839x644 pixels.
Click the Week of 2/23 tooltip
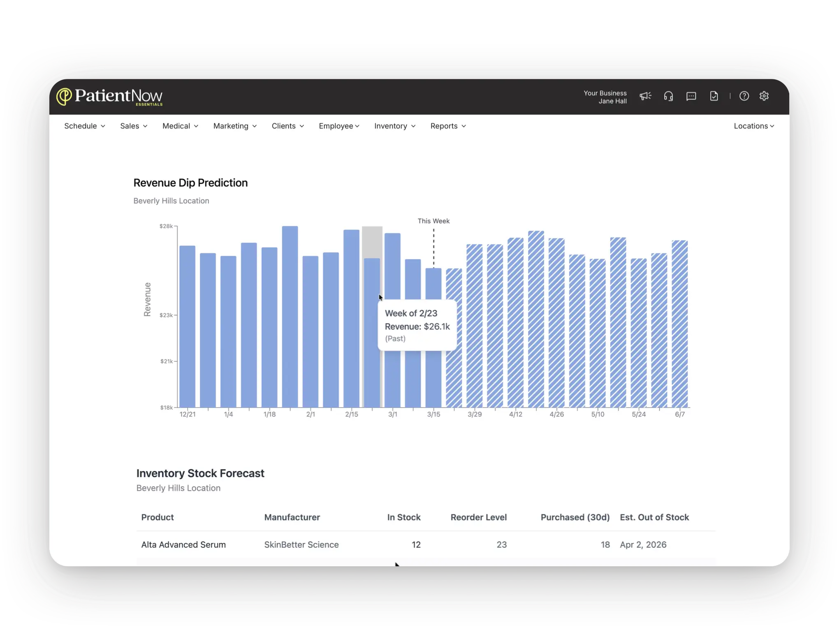(x=417, y=325)
